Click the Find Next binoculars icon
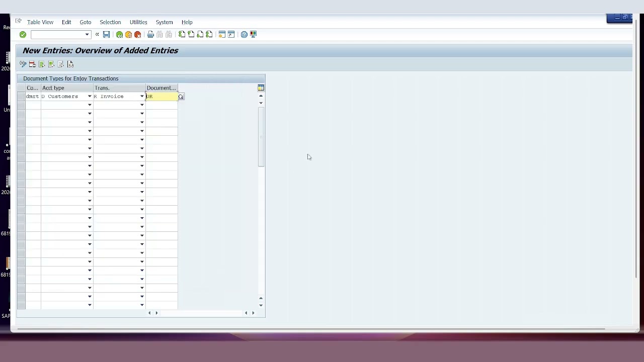644x362 pixels. (x=169, y=35)
